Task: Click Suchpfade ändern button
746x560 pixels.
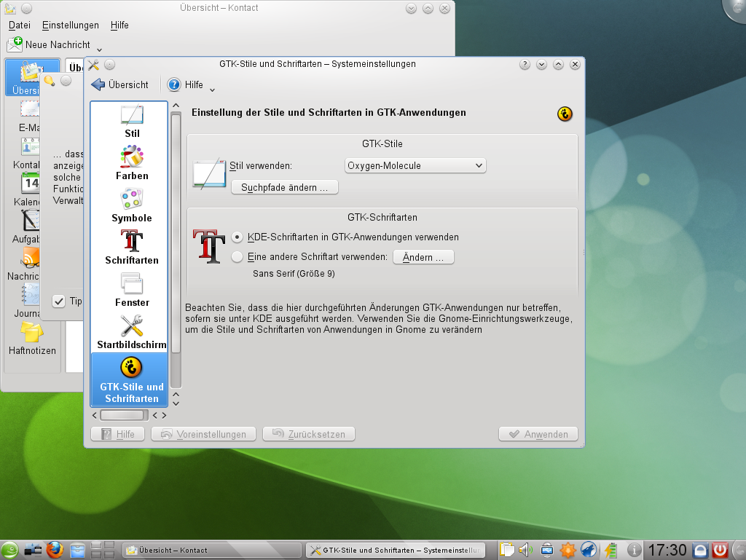Action: point(284,187)
